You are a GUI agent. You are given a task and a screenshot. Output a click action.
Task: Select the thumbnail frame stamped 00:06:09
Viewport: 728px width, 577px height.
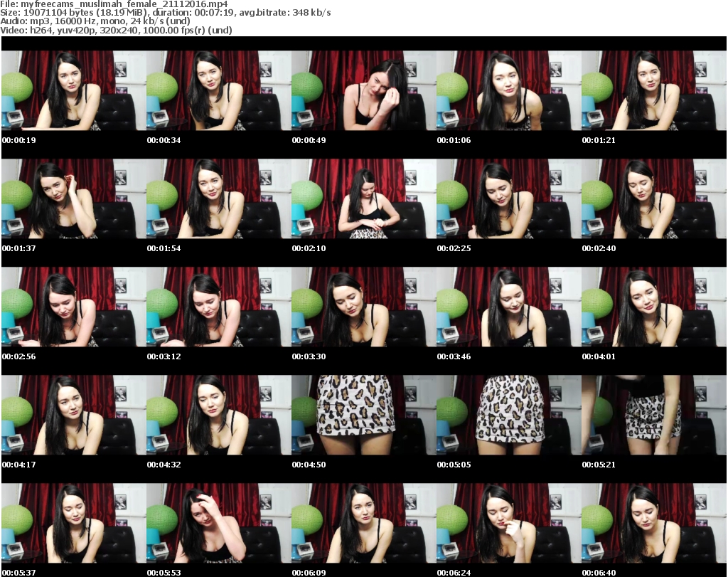(x=364, y=524)
